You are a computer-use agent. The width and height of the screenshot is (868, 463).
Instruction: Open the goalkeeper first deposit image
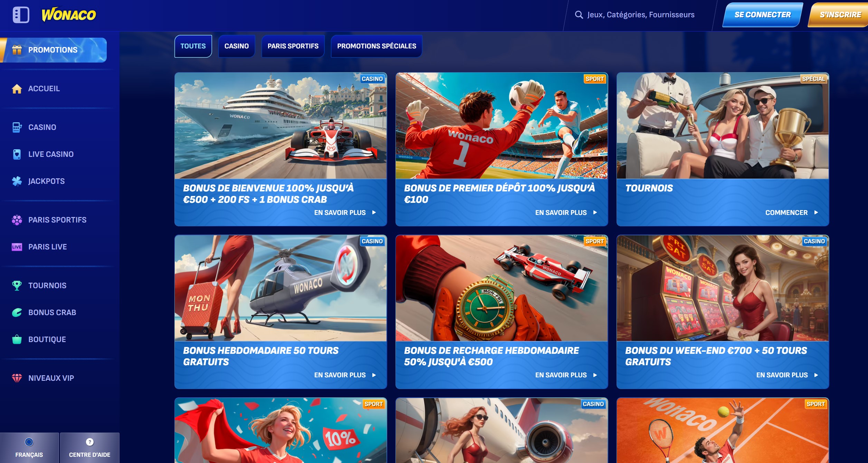click(x=502, y=126)
